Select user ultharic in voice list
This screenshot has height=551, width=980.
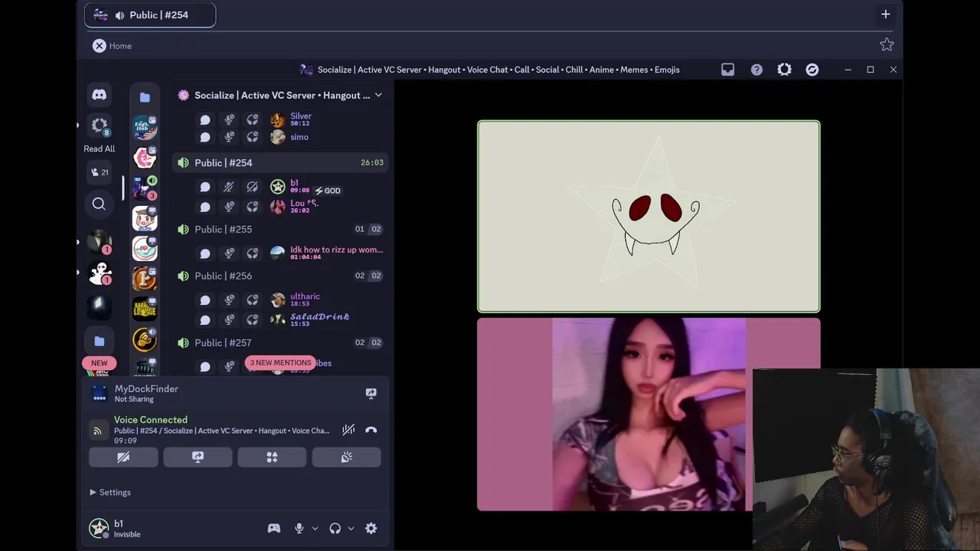pyautogui.click(x=305, y=296)
